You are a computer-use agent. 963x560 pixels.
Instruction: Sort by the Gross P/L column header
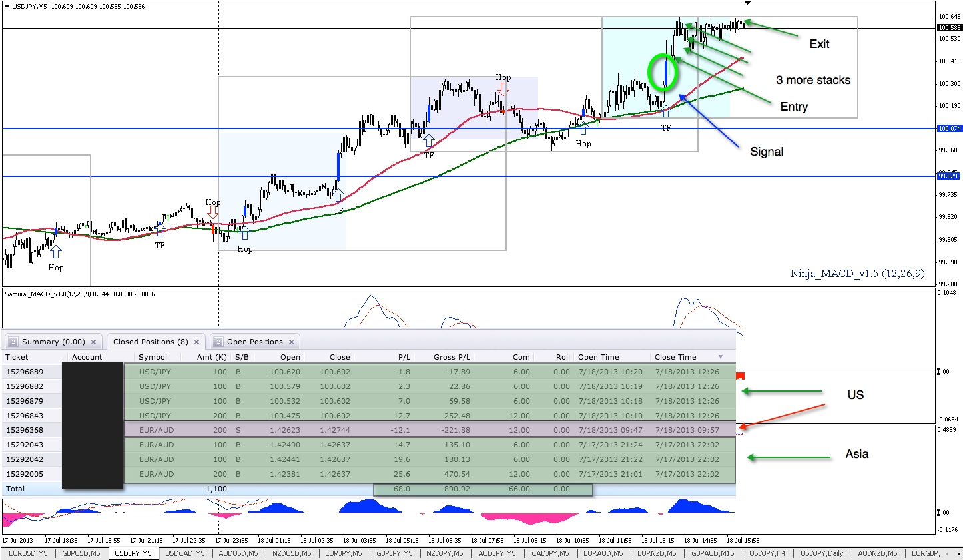tap(452, 357)
